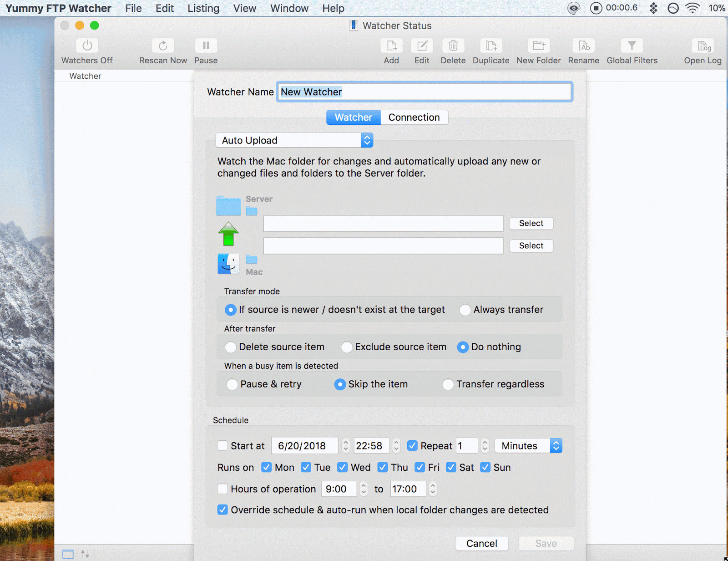Click the screen recording stop icon in menu bar
728x561 pixels.
[x=596, y=8]
